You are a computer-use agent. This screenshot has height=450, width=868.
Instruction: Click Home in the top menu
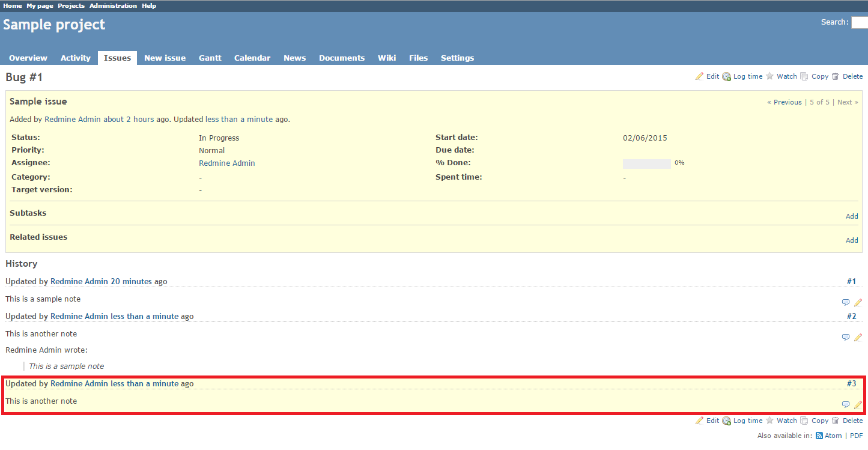[13, 5]
